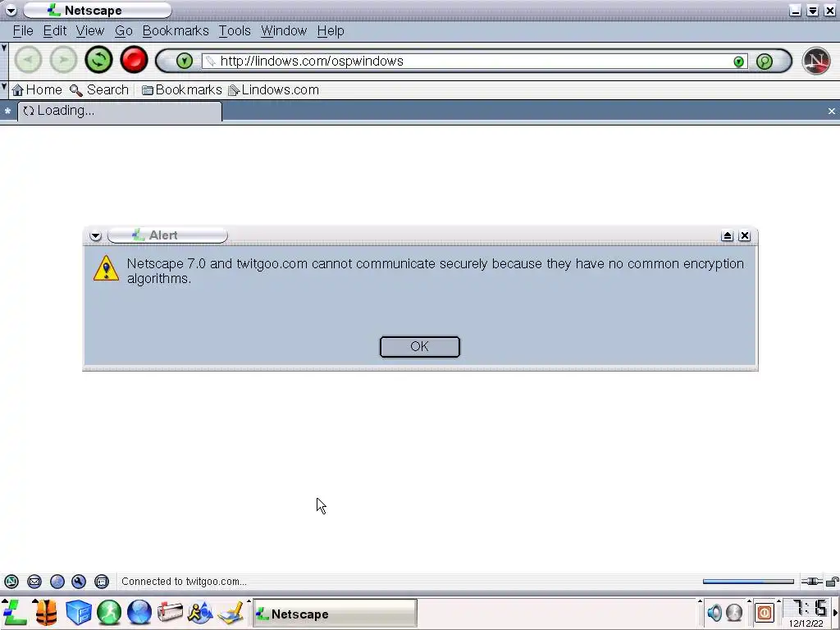The width and height of the screenshot is (840, 630).
Task: Open the Lindows.com bookmark link
Action: point(274,90)
